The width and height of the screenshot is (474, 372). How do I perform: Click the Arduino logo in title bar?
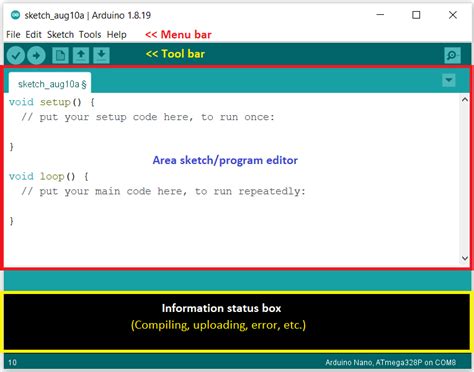tap(15, 15)
